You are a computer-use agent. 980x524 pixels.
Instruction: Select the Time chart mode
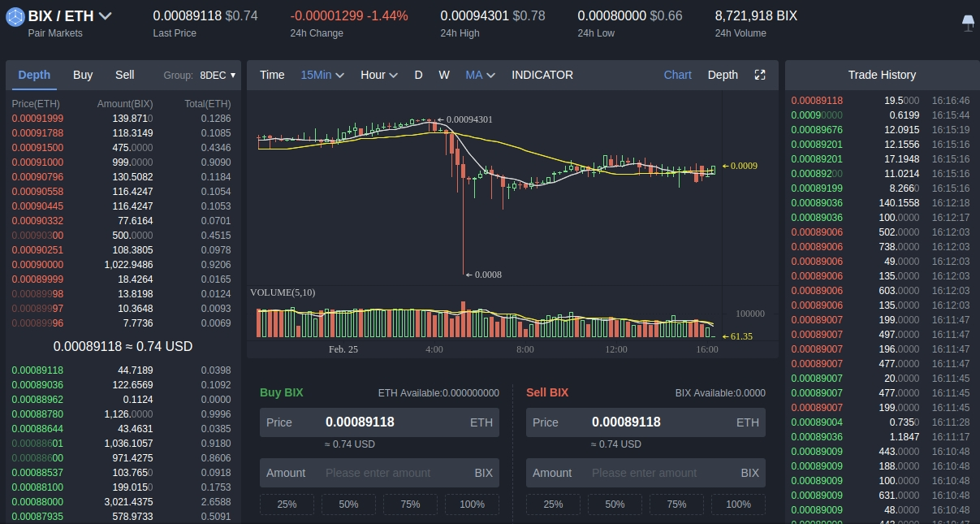click(272, 75)
